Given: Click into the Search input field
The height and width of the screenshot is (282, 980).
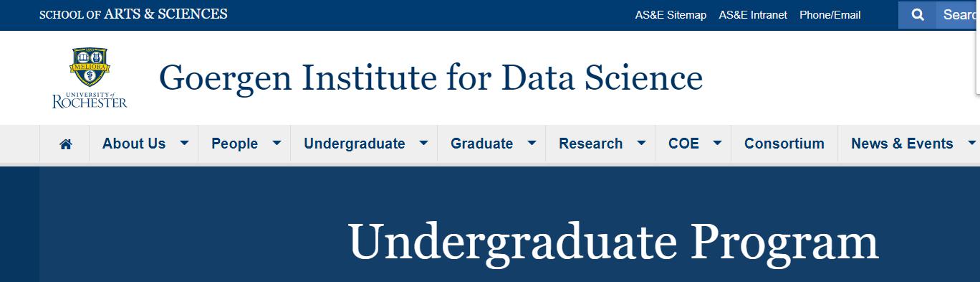Looking at the screenshot, I should [x=958, y=15].
